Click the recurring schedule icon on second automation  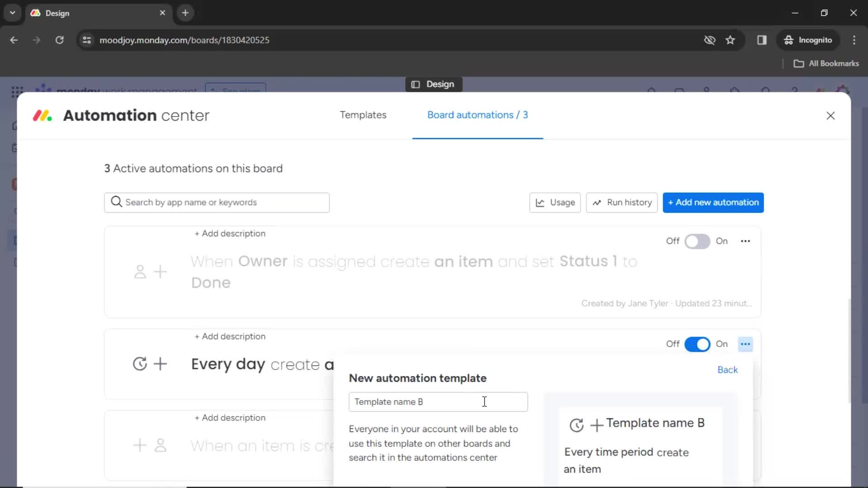point(140,364)
